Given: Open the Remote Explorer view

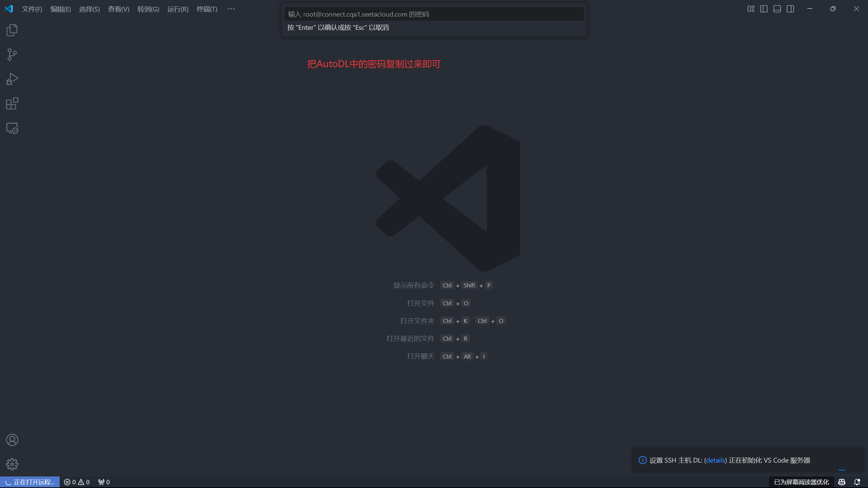Looking at the screenshot, I should click(x=12, y=128).
